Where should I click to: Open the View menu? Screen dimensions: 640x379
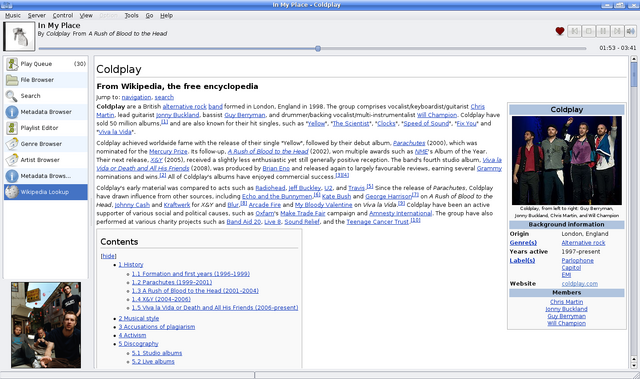click(x=86, y=16)
